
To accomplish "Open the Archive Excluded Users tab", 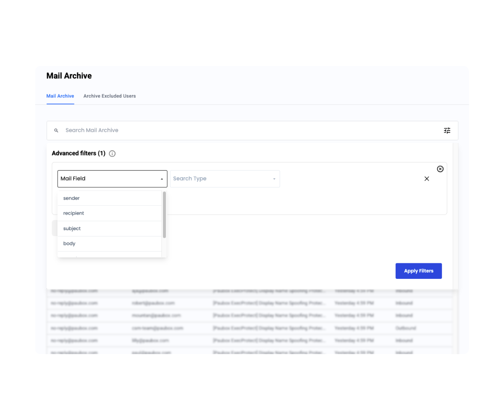I will tap(110, 96).
